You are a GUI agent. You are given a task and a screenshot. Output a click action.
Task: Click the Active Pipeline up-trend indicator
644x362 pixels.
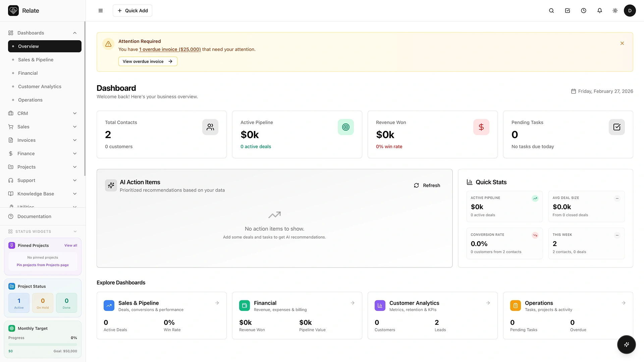(x=535, y=198)
